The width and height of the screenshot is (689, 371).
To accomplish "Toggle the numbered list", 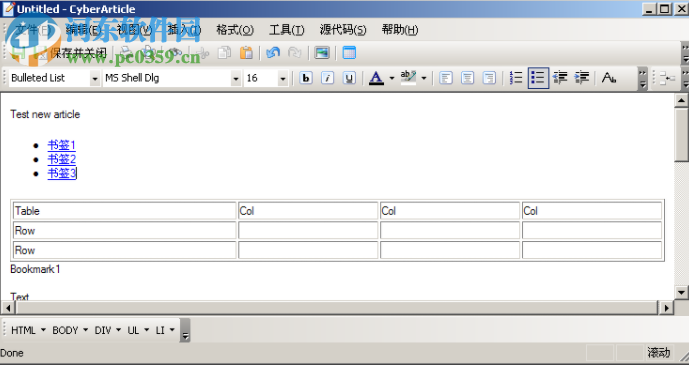I will (x=516, y=78).
